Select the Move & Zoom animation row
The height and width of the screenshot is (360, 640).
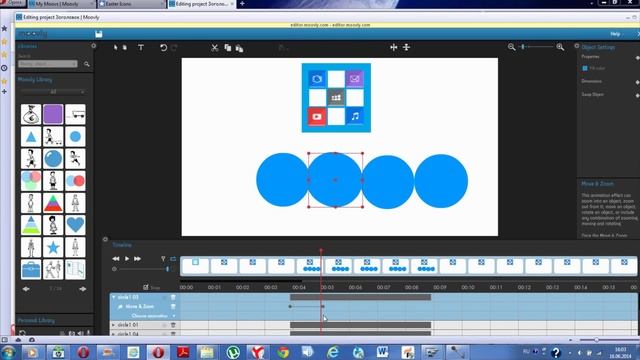point(140,307)
